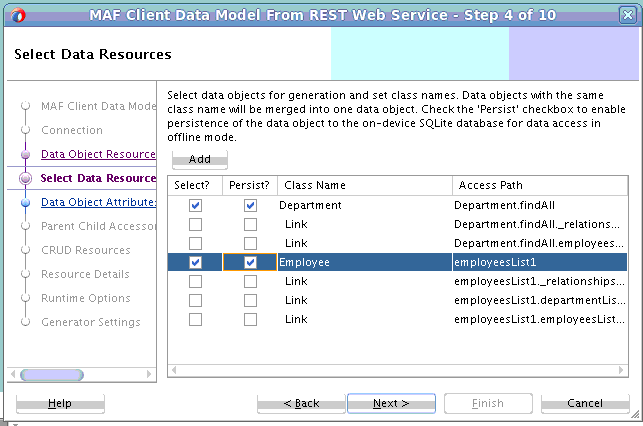Cancel the wizard
Screen dimensions: 643x426
point(585,403)
